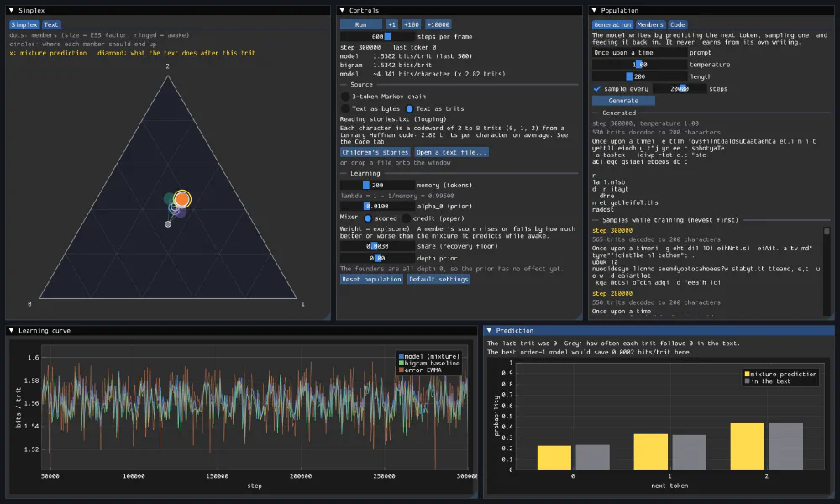
Task: Adjust the sample interval steps slider
Action: tap(680, 89)
